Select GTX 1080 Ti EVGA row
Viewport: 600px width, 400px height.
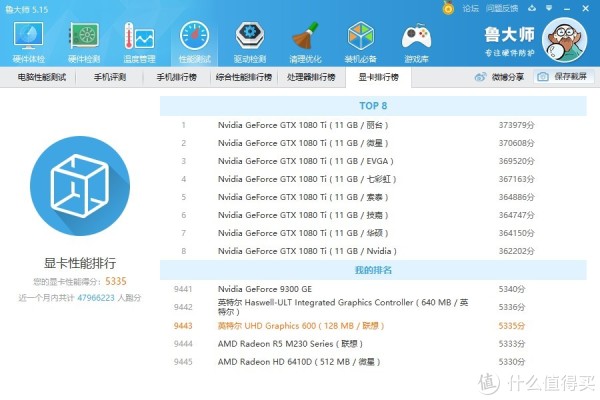[x=373, y=161]
